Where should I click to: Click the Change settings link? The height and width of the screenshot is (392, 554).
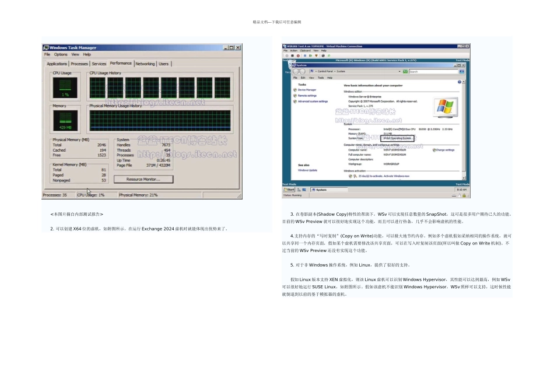tap(445, 150)
